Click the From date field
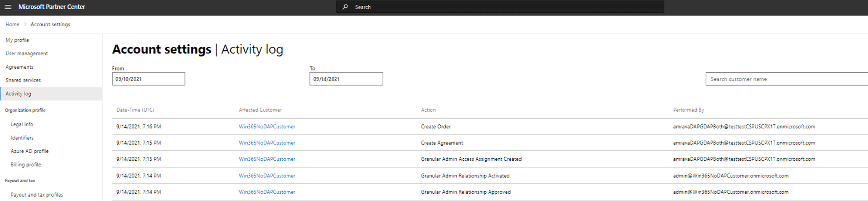The image size is (868, 201). (149, 79)
